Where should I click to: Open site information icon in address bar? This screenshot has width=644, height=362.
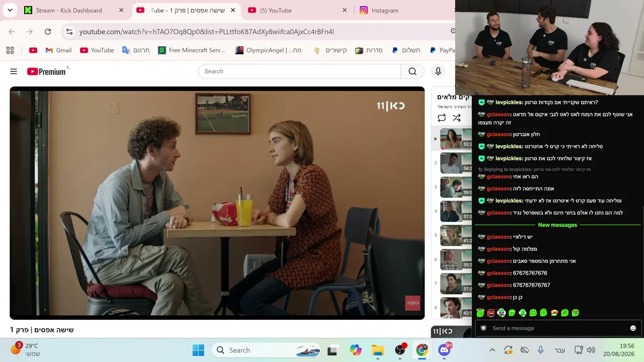(69, 32)
